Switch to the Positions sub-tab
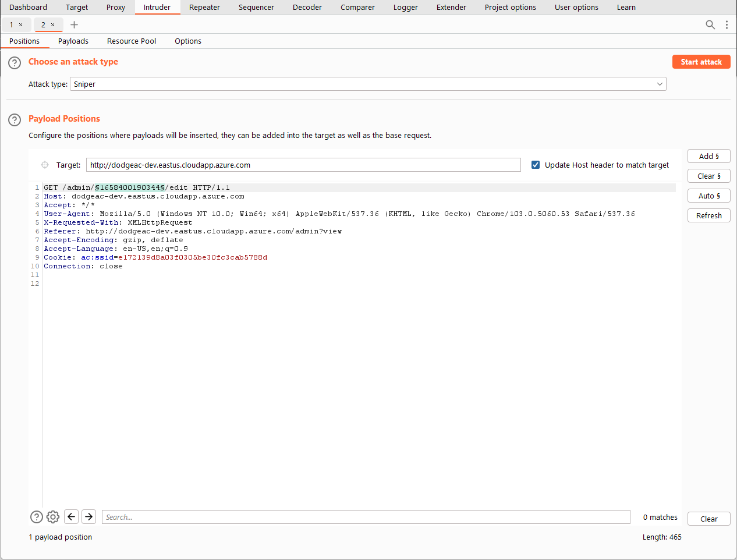 click(x=24, y=41)
